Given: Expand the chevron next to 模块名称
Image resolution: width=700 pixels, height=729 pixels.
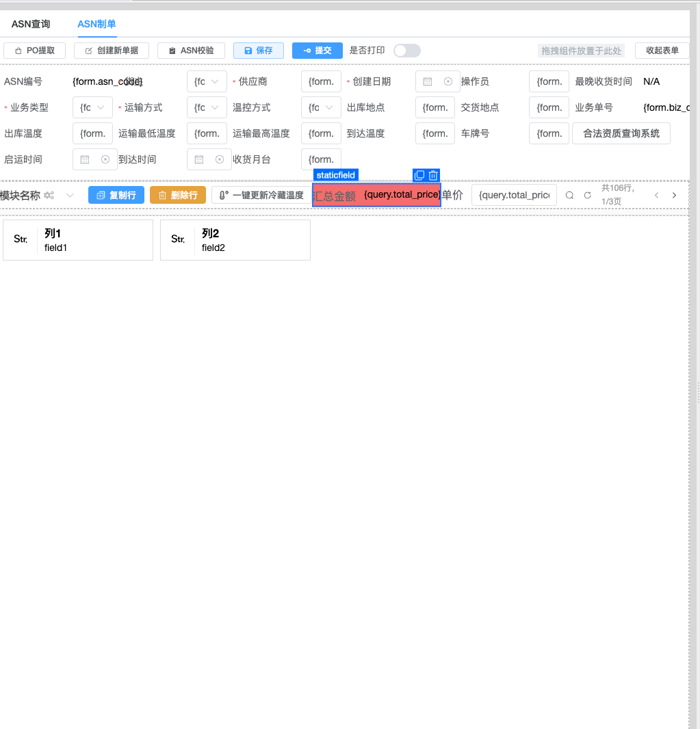Looking at the screenshot, I should [70, 196].
